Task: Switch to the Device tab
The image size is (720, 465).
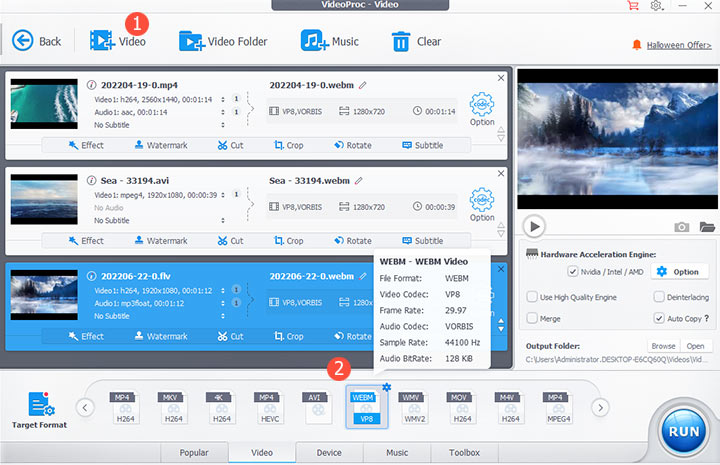Action: click(329, 453)
